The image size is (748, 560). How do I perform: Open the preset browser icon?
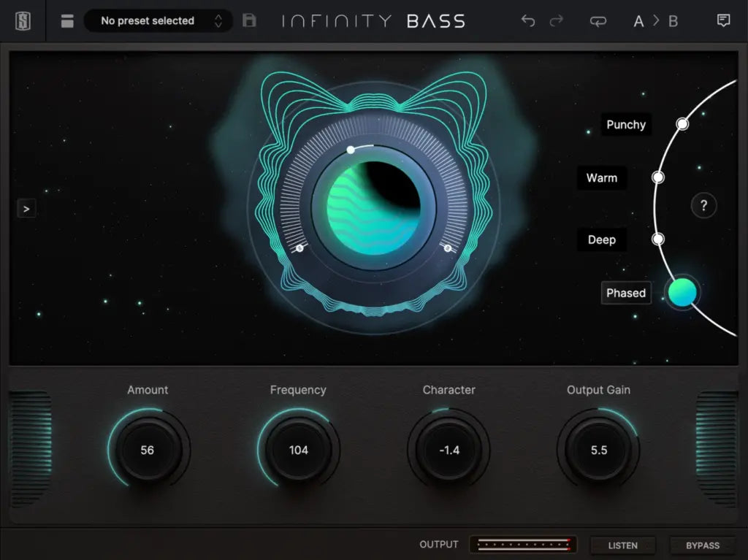pos(67,21)
